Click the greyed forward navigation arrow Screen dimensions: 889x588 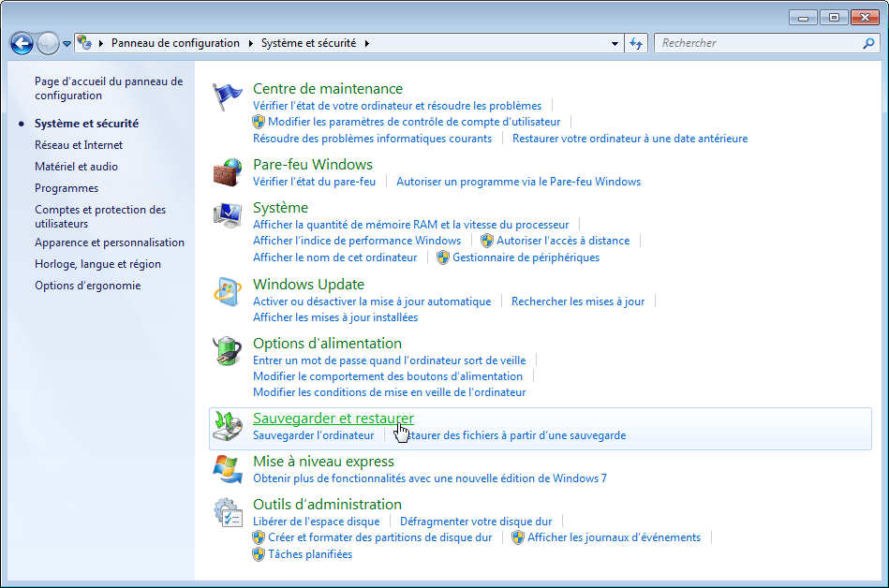tap(48, 43)
